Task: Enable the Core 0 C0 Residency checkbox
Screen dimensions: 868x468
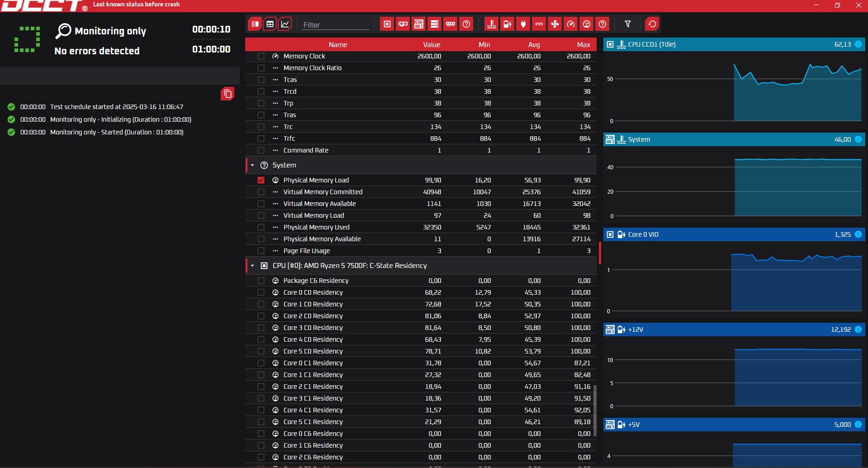Action: [x=261, y=292]
